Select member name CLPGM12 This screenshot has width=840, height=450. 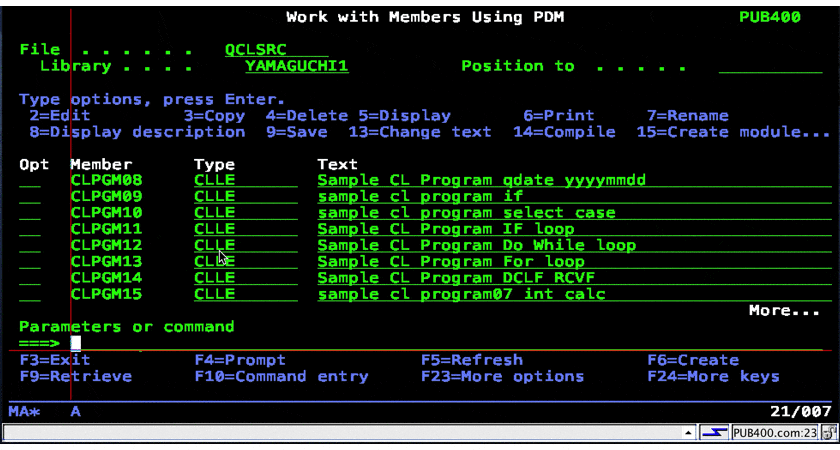pos(107,245)
